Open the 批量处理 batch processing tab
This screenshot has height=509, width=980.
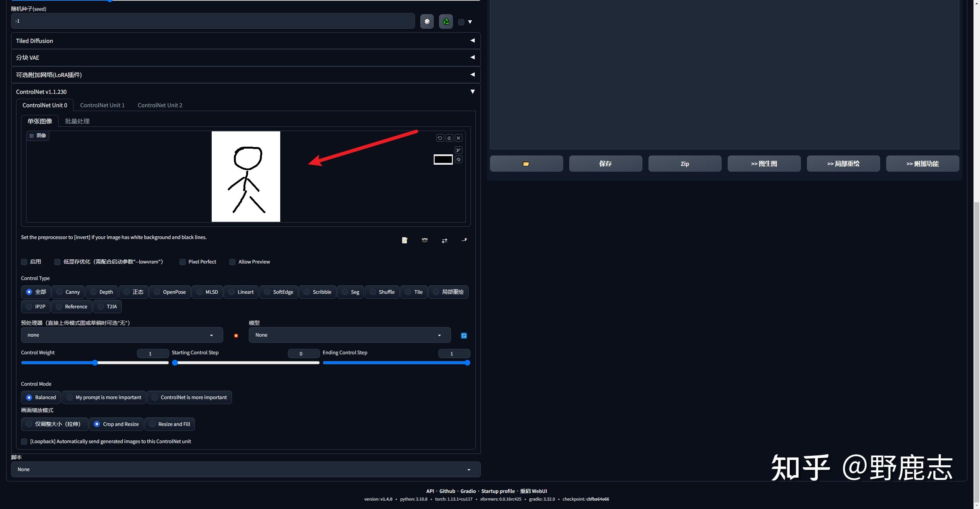pyautogui.click(x=77, y=121)
